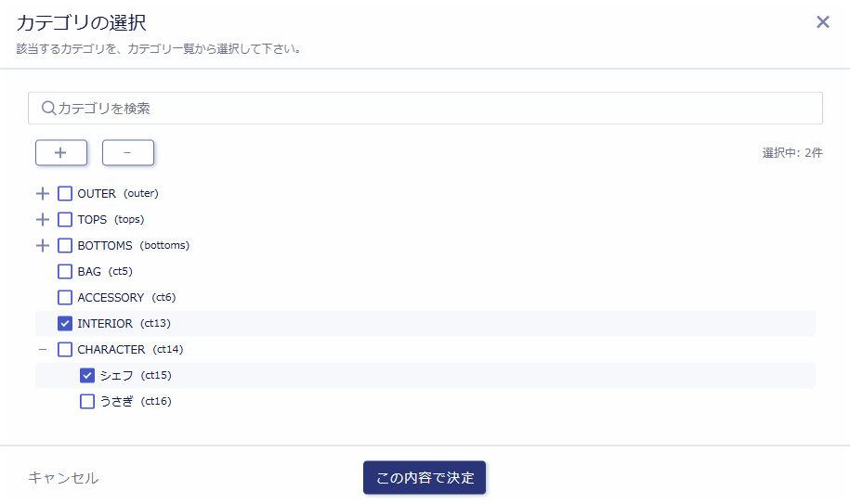Uncheck the シェフ subcategory
This screenshot has height=504, width=850.
click(x=87, y=376)
